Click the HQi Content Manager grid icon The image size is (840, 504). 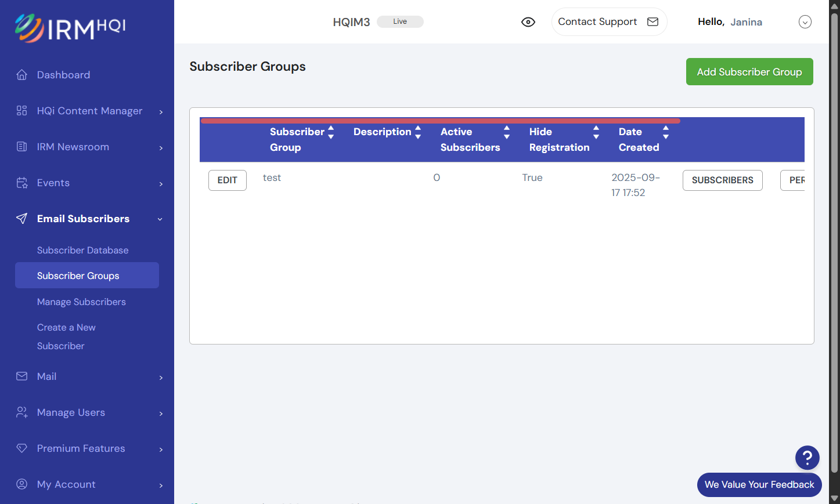coord(22,111)
